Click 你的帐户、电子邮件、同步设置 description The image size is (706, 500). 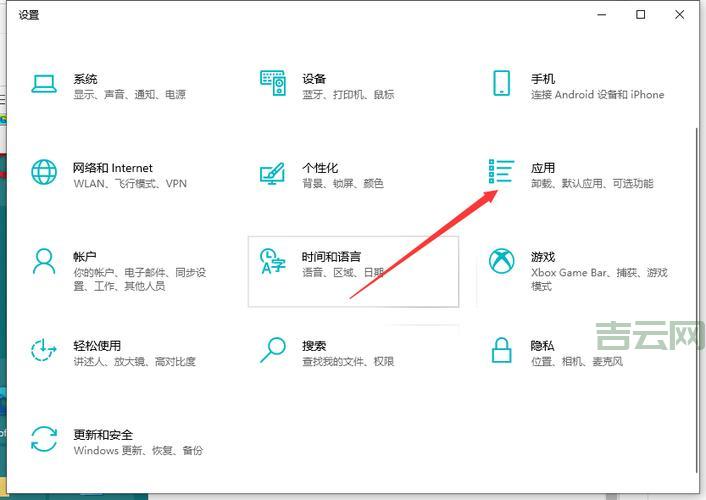[x=140, y=279]
